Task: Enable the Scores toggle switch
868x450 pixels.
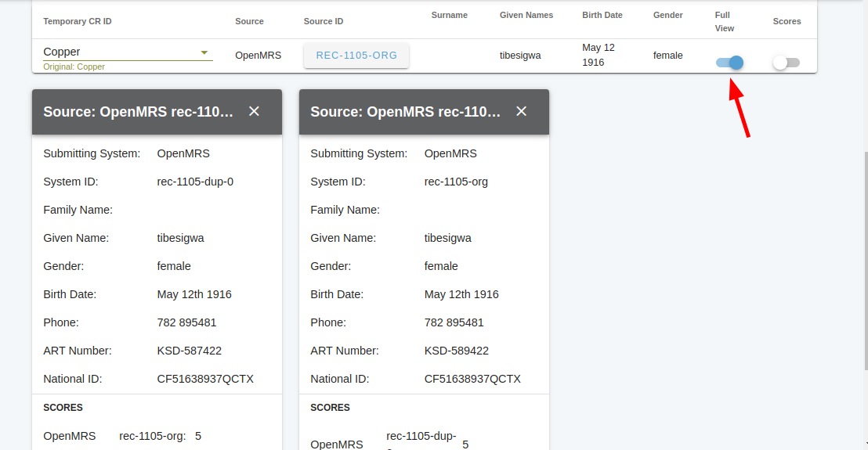Action: pos(786,63)
